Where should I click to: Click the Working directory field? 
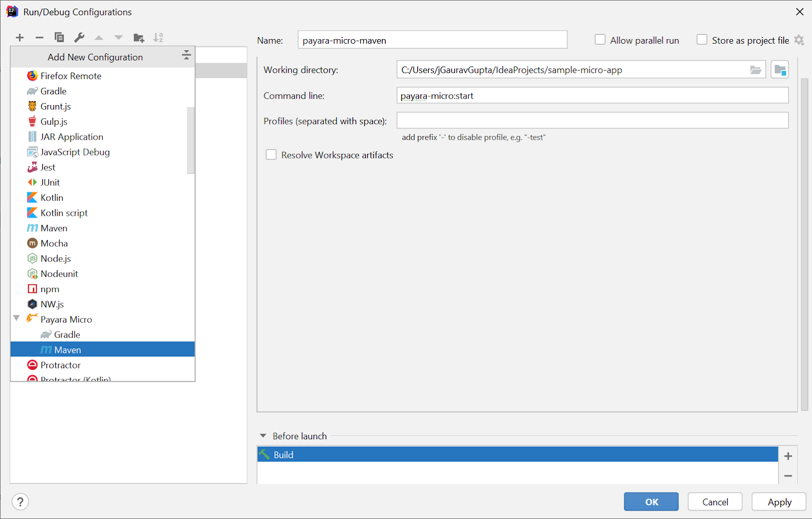581,70
